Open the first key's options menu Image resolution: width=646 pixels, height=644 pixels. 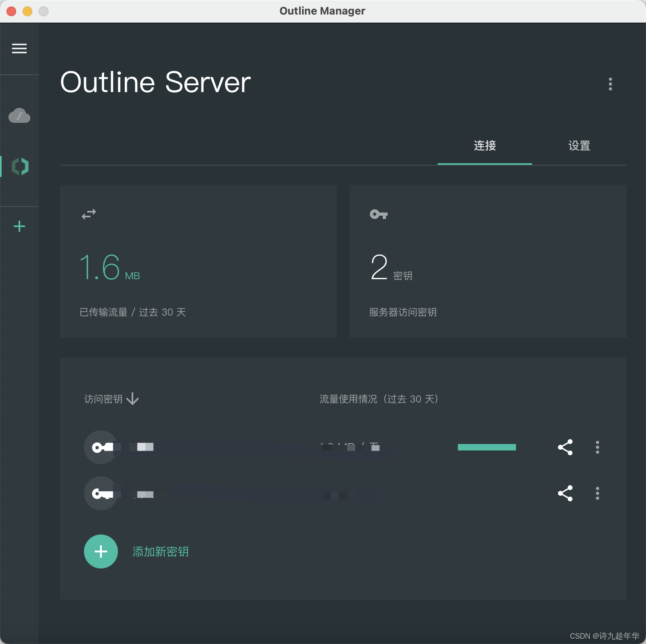coord(597,447)
